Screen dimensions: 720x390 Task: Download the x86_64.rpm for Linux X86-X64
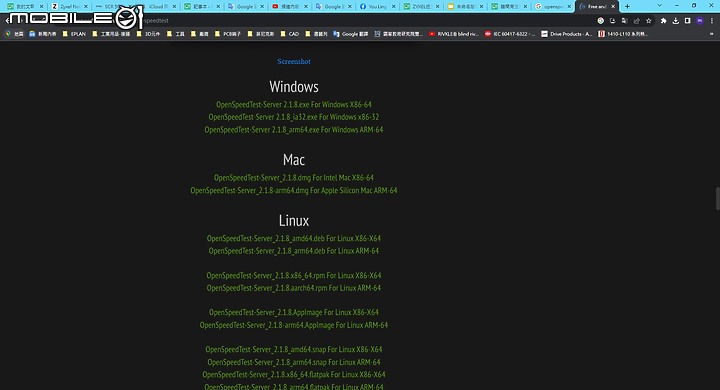click(294, 276)
